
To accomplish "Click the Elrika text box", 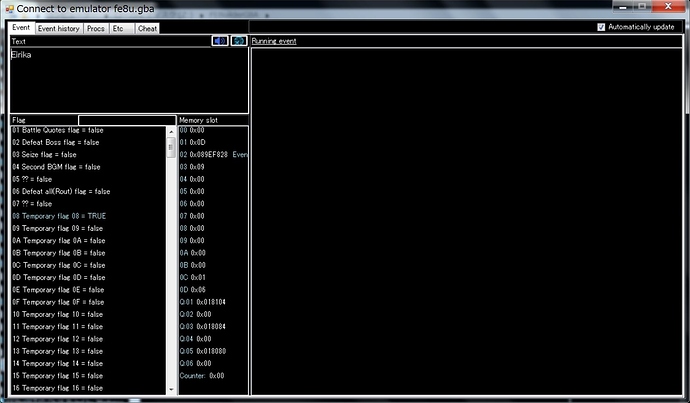I will [x=129, y=80].
